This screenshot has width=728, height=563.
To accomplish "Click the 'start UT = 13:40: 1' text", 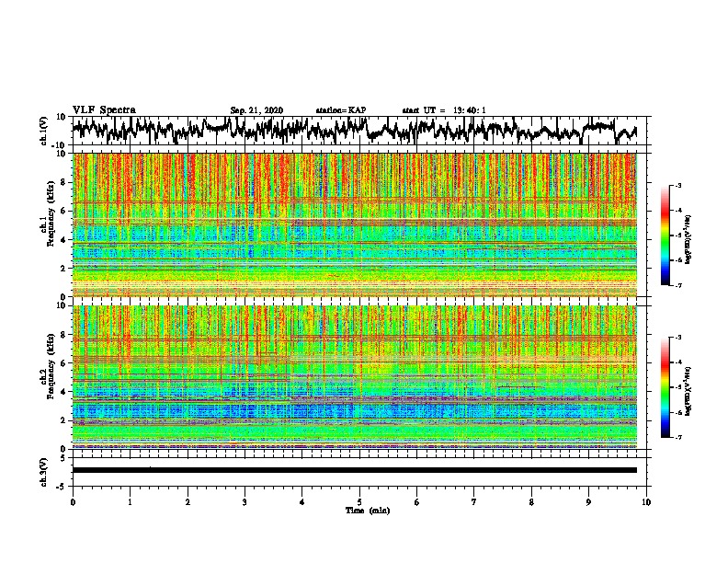I will point(444,110).
